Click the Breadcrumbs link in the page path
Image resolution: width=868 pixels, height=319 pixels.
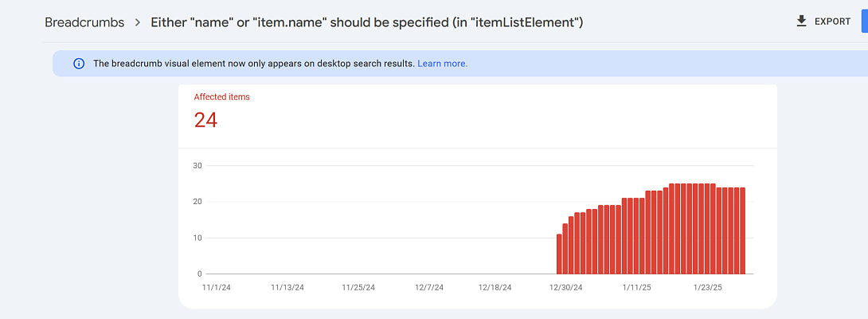coord(84,22)
